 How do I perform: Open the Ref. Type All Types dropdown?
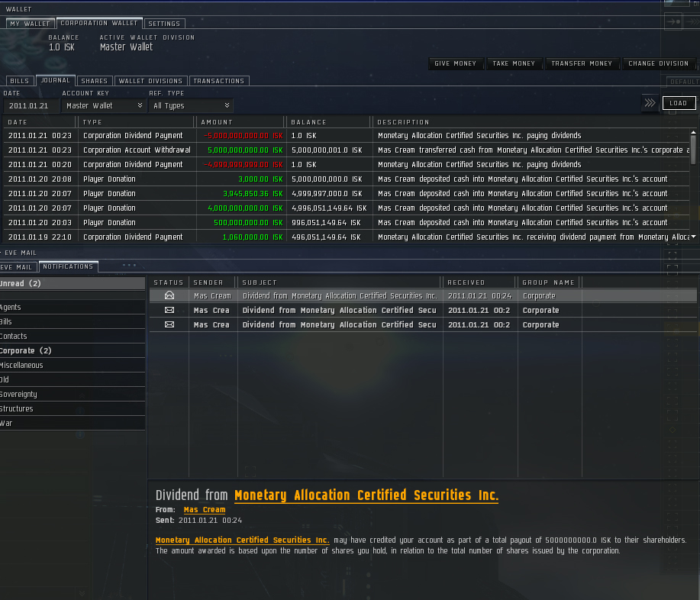[x=191, y=106]
